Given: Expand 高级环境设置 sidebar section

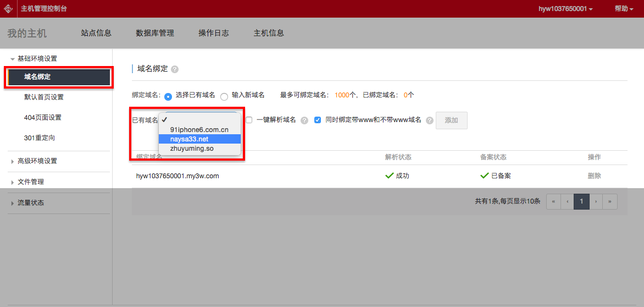Looking at the screenshot, I should 37,161.
